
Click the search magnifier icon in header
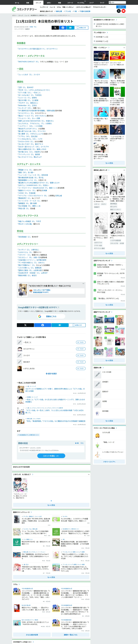[x=110, y=2]
